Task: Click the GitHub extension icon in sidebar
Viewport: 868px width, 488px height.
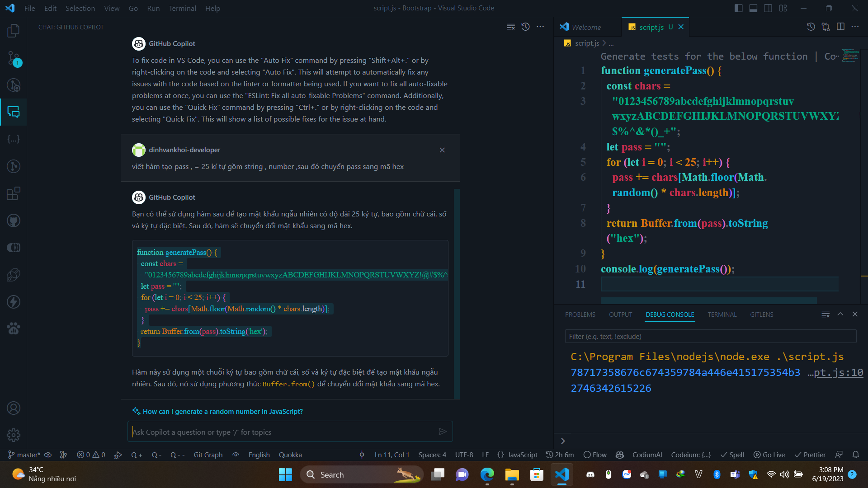Action: pyautogui.click(x=14, y=221)
